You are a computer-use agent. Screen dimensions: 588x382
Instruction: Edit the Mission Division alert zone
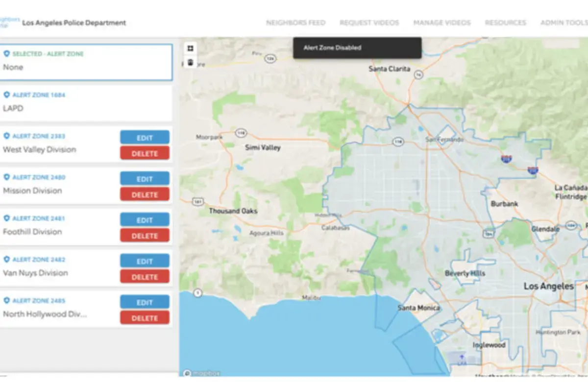pyautogui.click(x=145, y=179)
